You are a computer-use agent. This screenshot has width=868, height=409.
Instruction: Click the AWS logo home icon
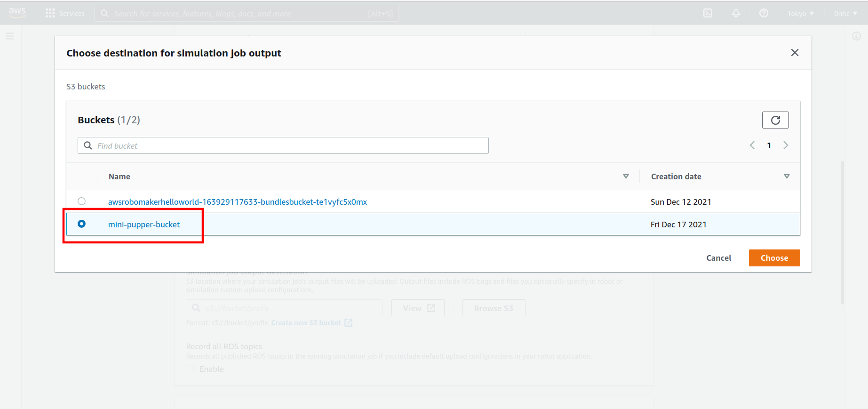click(17, 13)
